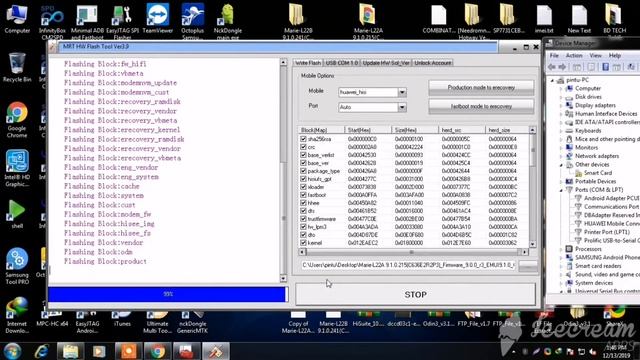Click the blue flashing progress bar
Image resolution: width=640 pixels, height=360 pixels.
168,294
